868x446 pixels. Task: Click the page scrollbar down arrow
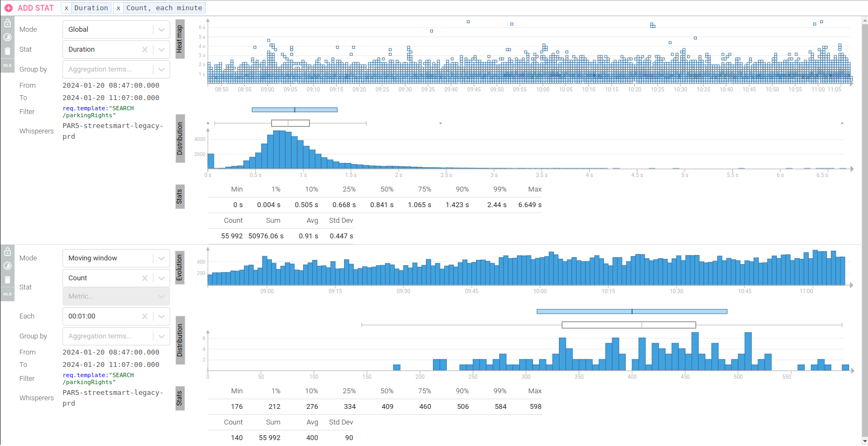[x=865, y=441]
